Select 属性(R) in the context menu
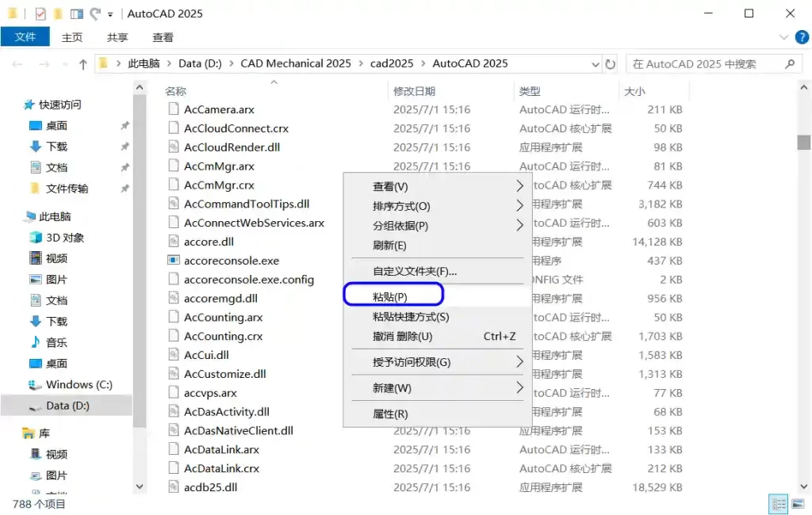Image resolution: width=812 pixels, height=515 pixels. [x=390, y=414]
